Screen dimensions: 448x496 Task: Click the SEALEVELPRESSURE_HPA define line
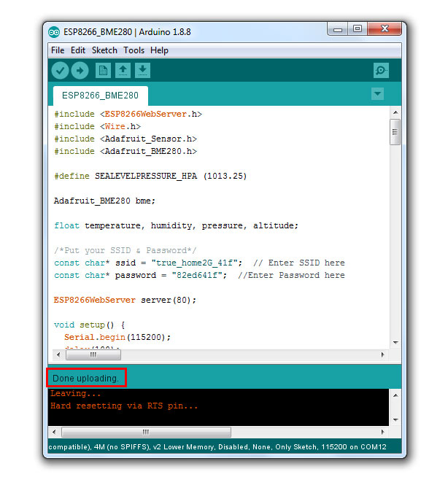pyautogui.click(x=150, y=177)
